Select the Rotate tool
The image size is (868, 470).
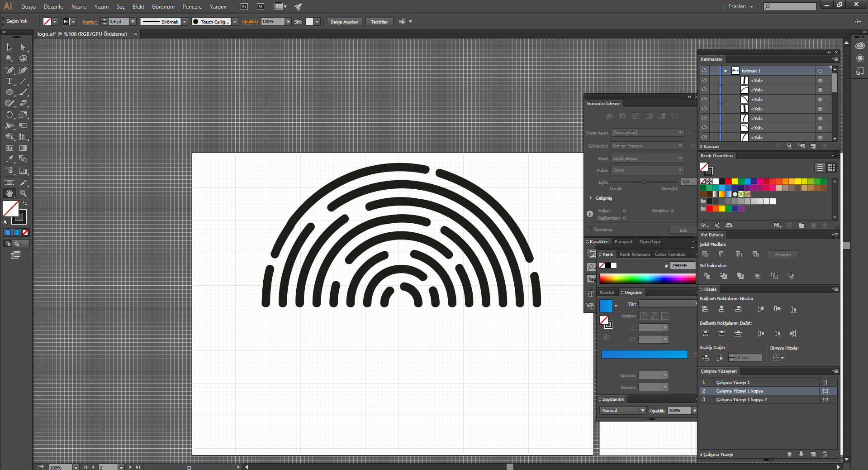(9, 115)
